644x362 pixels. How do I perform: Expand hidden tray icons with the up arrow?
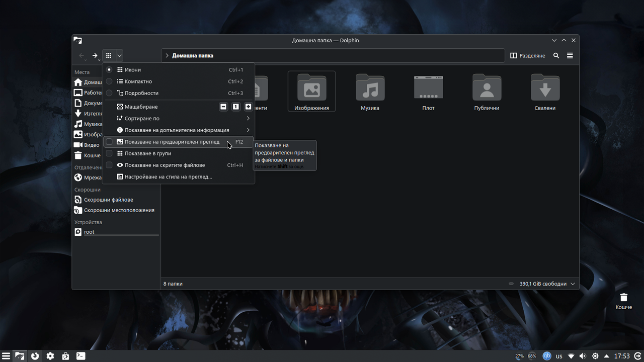click(607, 356)
